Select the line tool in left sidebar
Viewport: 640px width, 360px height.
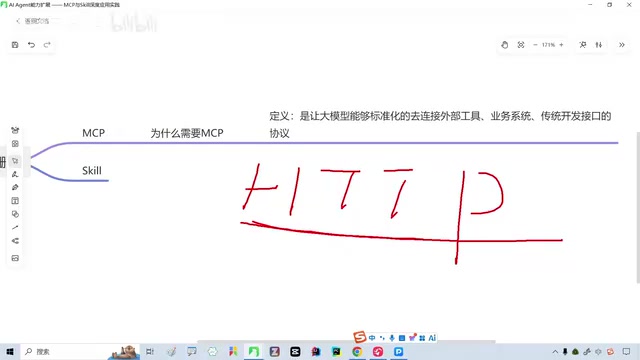pyautogui.click(x=15, y=227)
